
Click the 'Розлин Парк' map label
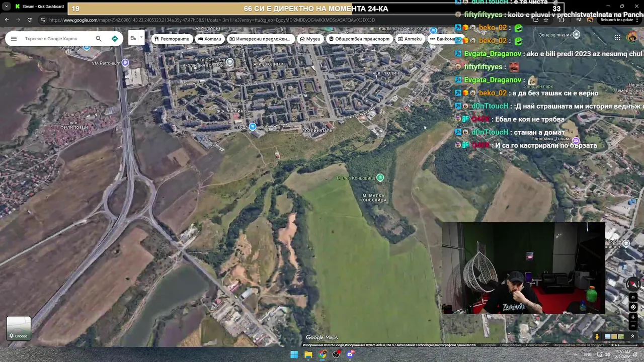[x=317, y=131]
